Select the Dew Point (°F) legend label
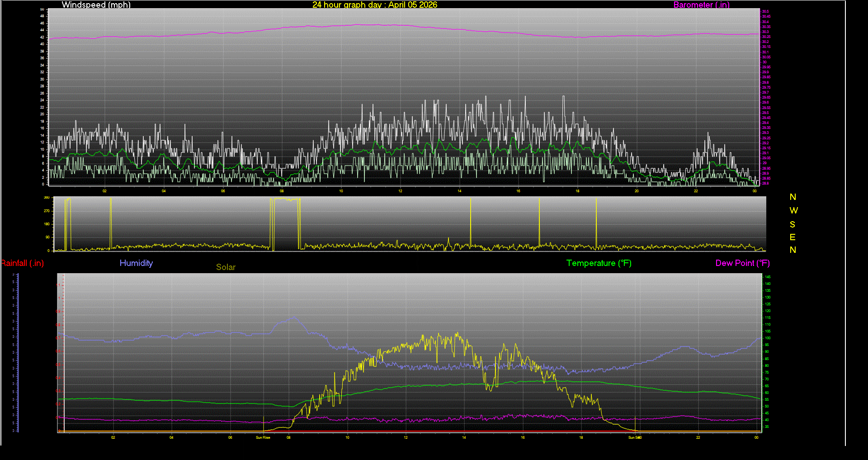This screenshot has width=868, height=460. point(742,263)
